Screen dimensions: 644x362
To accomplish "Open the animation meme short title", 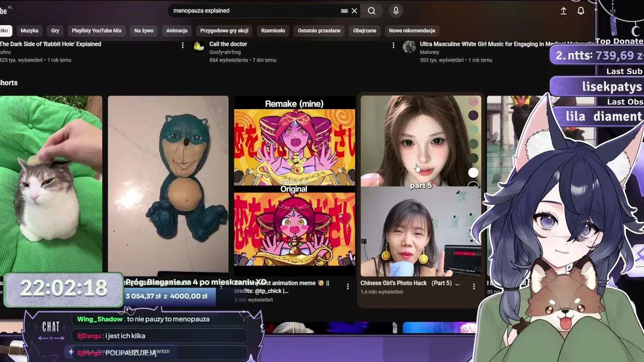I will coord(282,287).
